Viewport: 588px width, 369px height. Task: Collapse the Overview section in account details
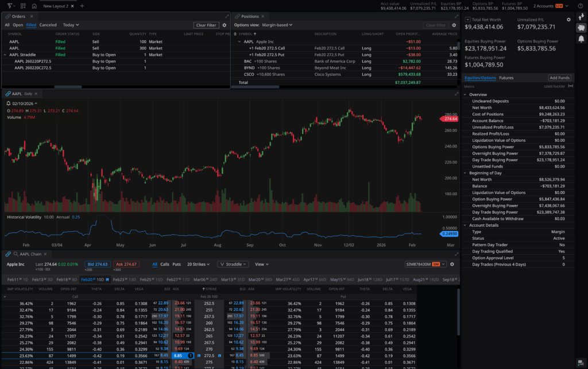tap(466, 94)
